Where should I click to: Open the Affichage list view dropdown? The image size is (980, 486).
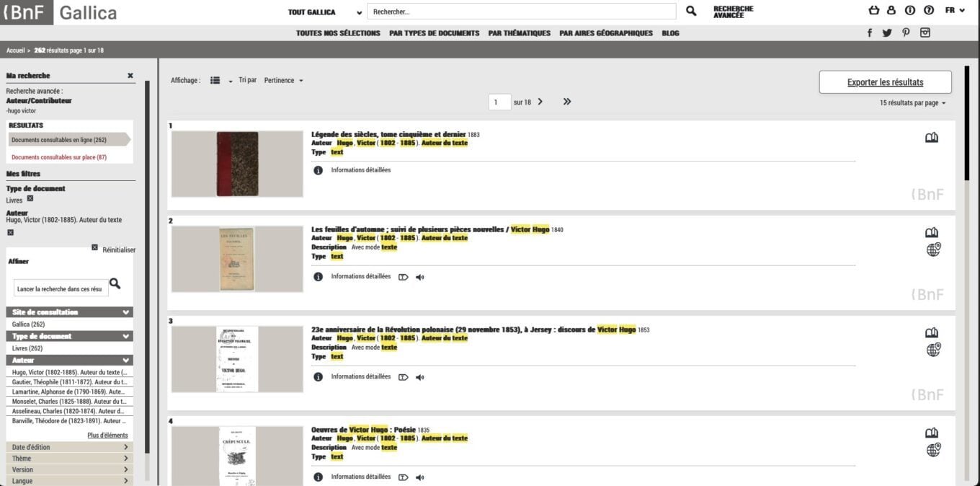(x=220, y=81)
